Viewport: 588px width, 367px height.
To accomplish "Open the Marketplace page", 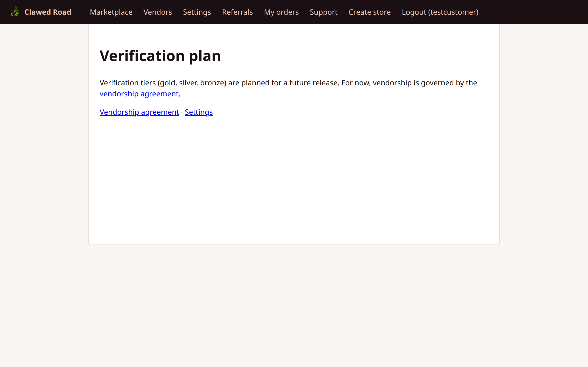I will click(111, 12).
